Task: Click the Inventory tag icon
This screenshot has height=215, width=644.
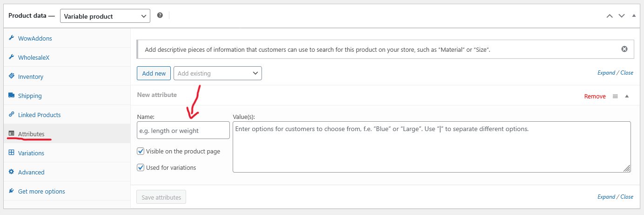Action: 11,76
